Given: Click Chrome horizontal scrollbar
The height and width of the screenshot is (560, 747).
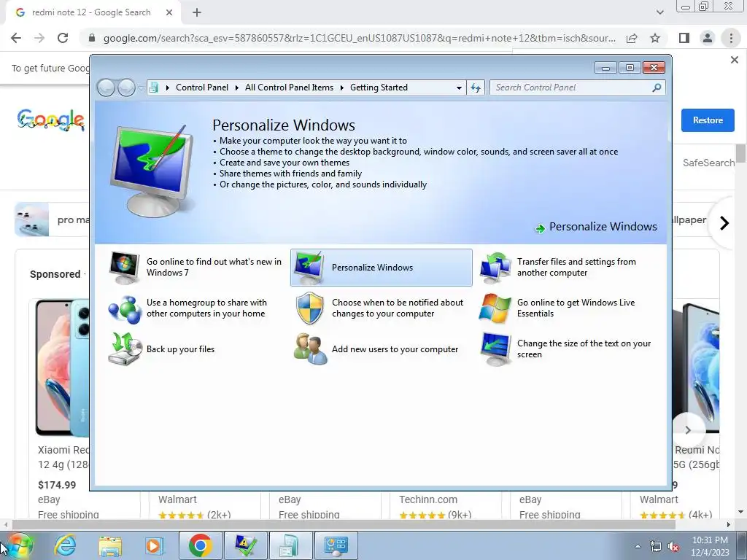Looking at the screenshot, I should (343, 524).
